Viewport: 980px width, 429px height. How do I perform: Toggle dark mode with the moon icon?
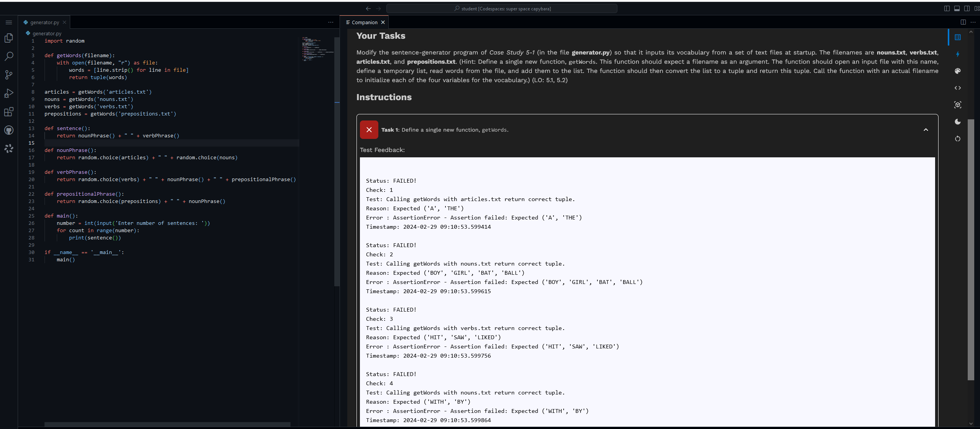tap(958, 122)
